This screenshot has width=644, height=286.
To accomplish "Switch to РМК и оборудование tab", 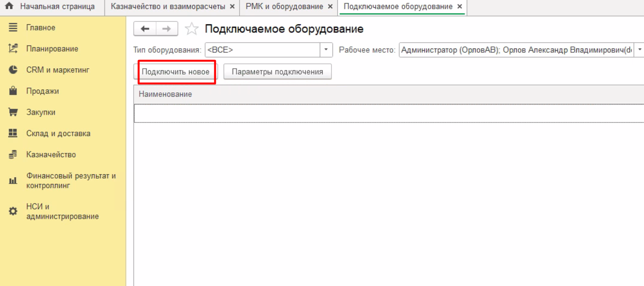I will (x=284, y=7).
